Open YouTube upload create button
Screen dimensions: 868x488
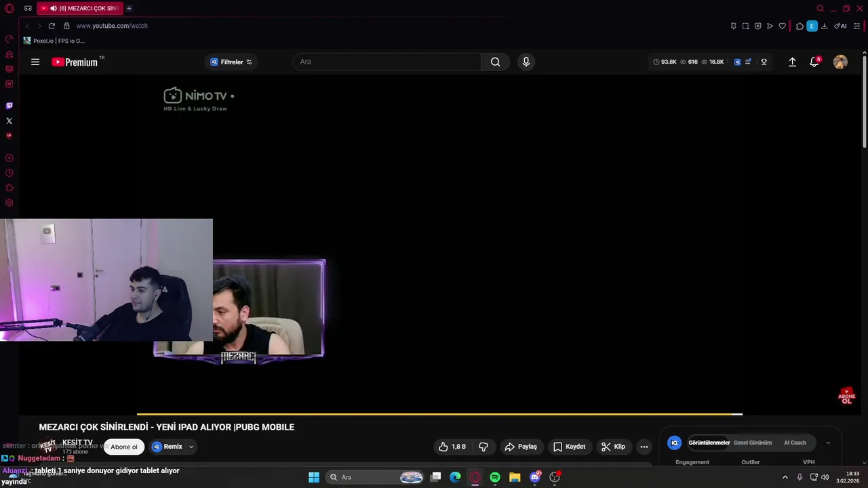(x=792, y=62)
